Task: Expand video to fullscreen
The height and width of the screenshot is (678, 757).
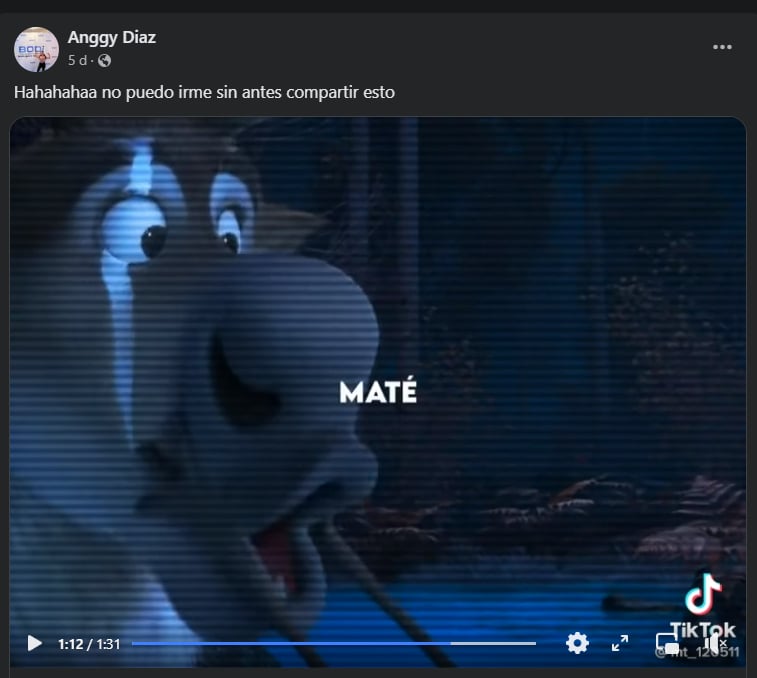Action: (620, 643)
